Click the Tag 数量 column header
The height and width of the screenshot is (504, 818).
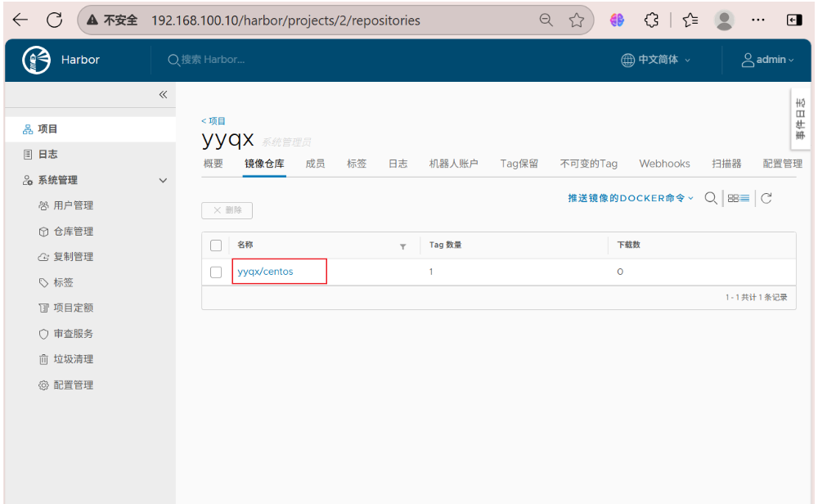[445, 245]
